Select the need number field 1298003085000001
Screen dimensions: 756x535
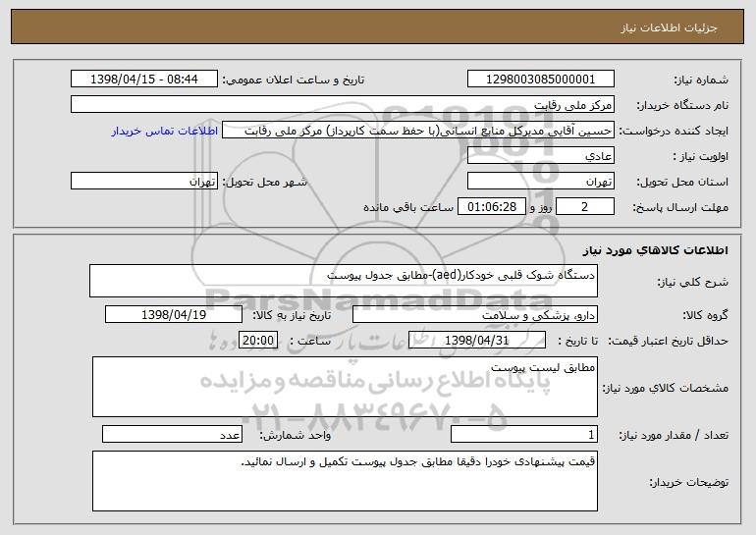[x=540, y=80]
